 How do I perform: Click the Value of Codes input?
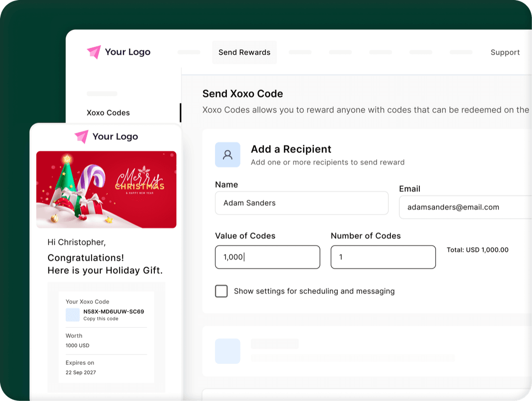click(267, 257)
